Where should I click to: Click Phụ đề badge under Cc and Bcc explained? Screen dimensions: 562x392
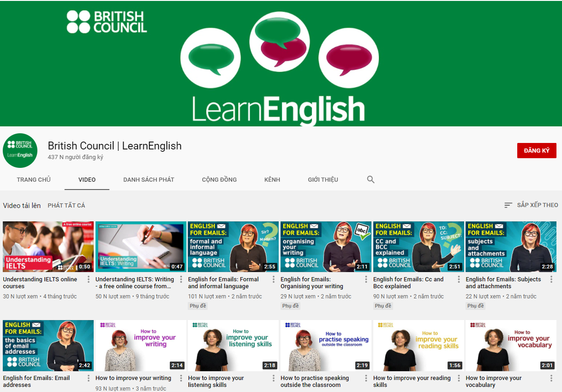click(x=383, y=306)
